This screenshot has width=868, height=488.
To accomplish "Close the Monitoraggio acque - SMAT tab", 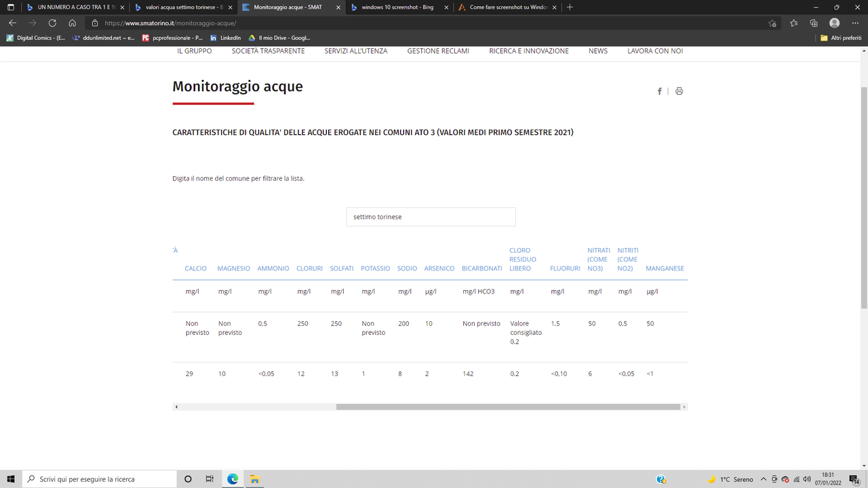I will pyautogui.click(x=338, y=7).
